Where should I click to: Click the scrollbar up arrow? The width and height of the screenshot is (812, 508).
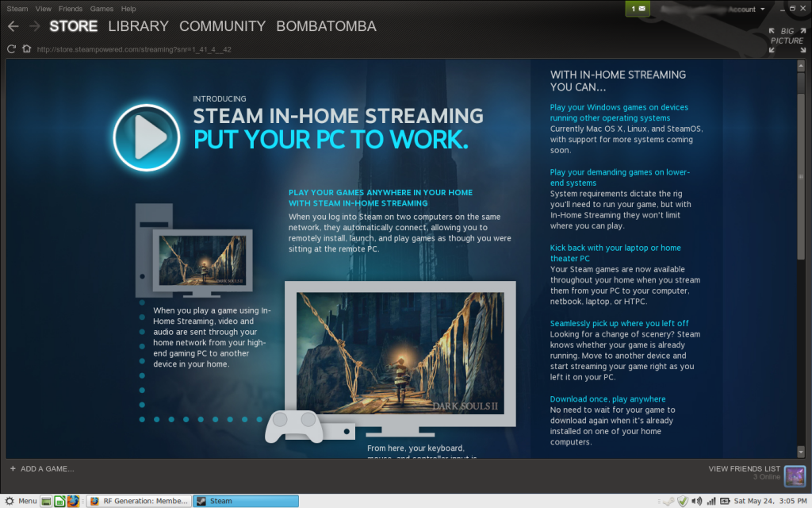click(x=801, y=65)
